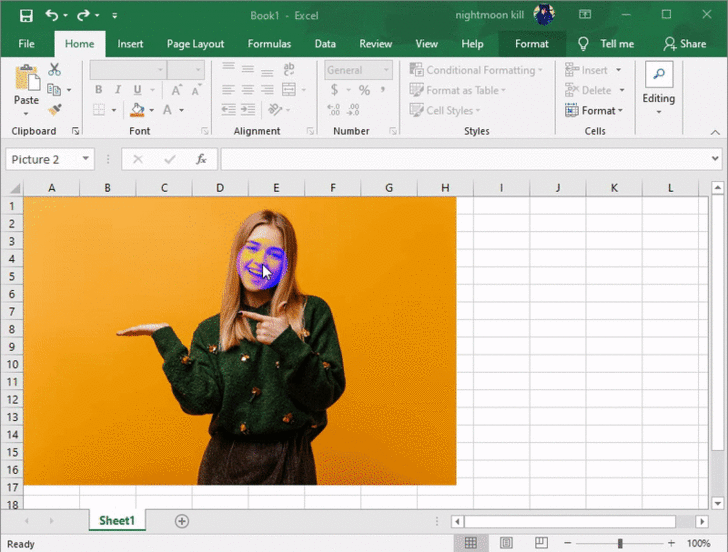This screenshot has height=552, width=728.
Task: Click the formula bar input
Action: (x=465, y=160)
